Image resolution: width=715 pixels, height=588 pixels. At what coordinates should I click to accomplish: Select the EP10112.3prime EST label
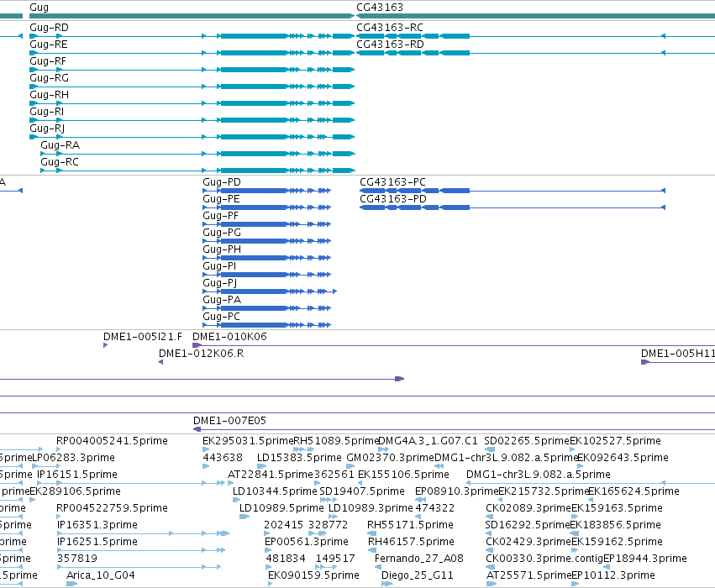(612, 575)
